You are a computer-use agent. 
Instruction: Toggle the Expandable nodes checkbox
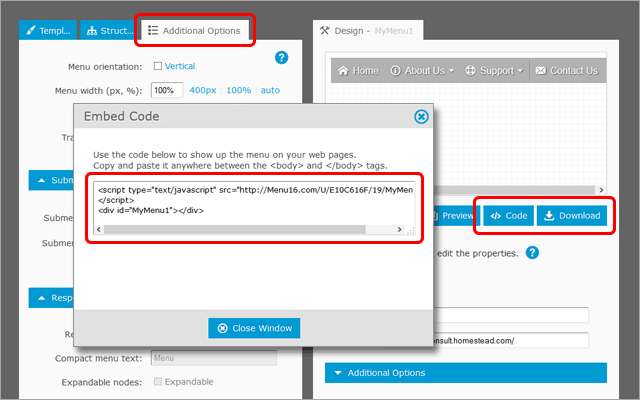(x=158, y=381)
